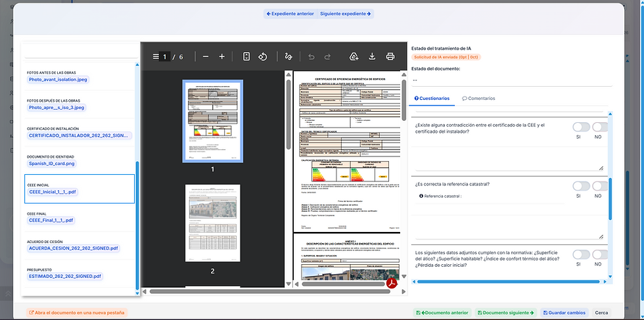Viewport: 644px width, 320px height.
Task: Zoom in the PDF with plus icon
Action: pyautogui.click(x=222, y=57)
